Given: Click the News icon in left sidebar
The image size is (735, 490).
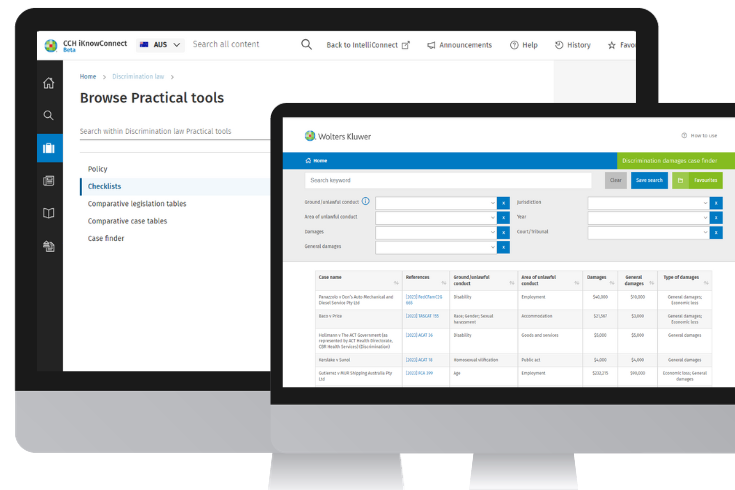Looking at the screenshot, I should click(48, 181).
